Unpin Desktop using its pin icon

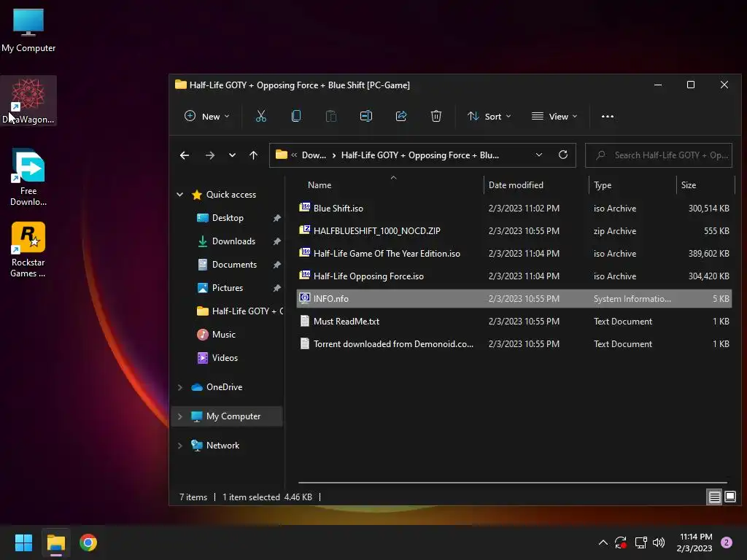(x=276, y=218)
